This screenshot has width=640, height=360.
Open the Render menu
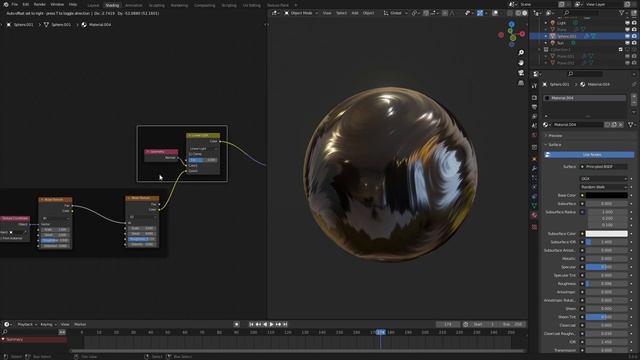[40, 4]
